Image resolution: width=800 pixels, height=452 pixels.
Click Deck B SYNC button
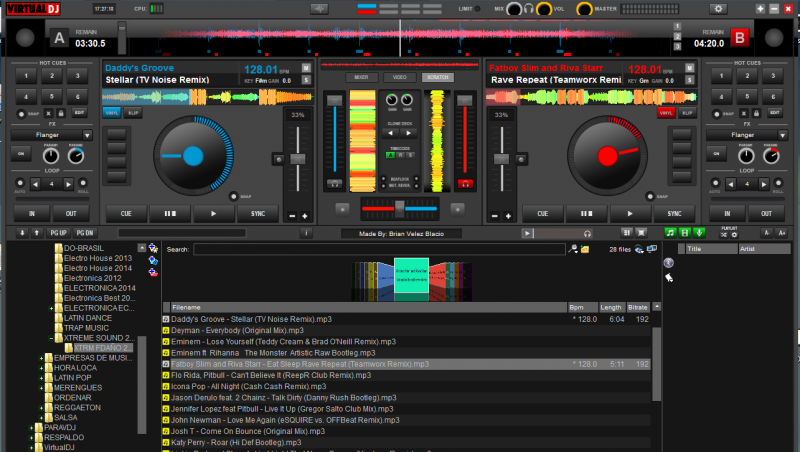coord(674,214)
